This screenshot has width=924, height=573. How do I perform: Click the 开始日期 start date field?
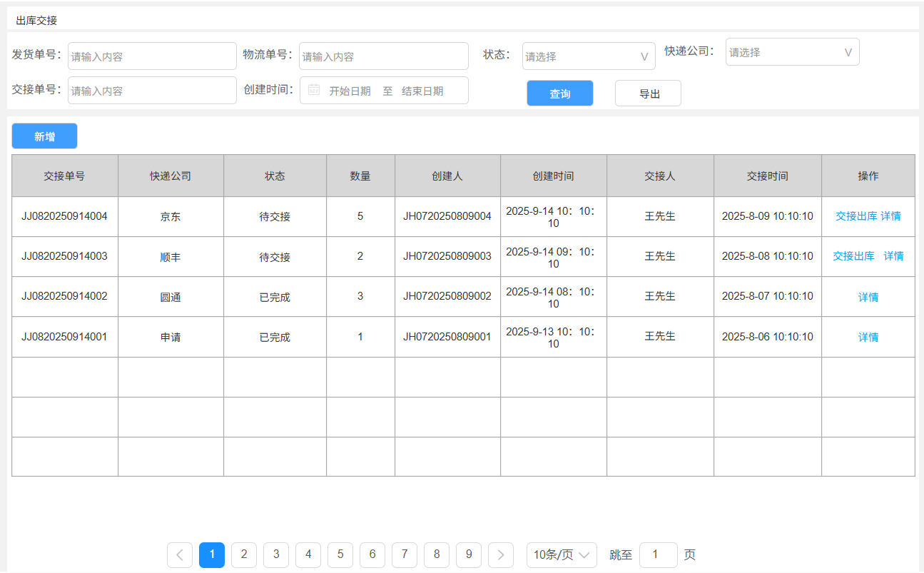(x=350, y=91)
